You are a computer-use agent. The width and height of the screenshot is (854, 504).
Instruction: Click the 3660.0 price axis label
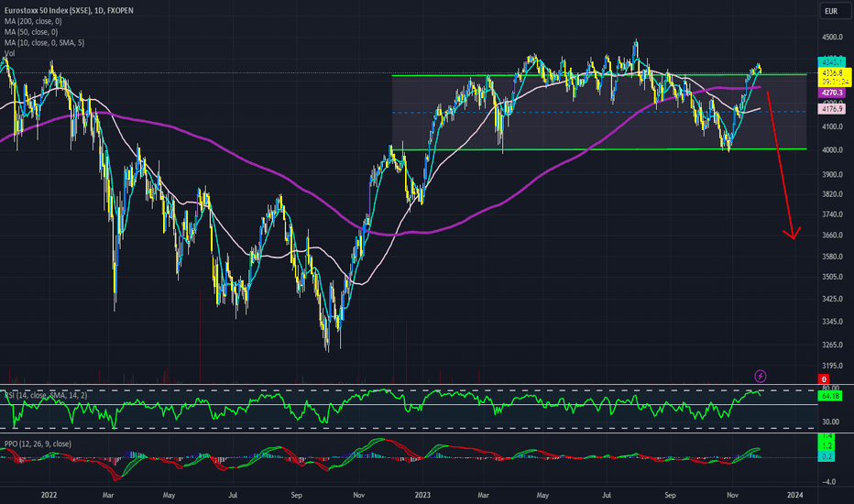tap(833, 236)
